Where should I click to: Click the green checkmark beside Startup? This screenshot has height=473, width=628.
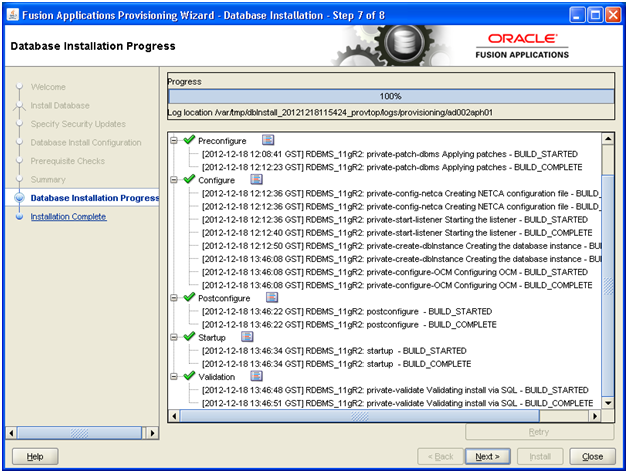[x=189, y=336]
